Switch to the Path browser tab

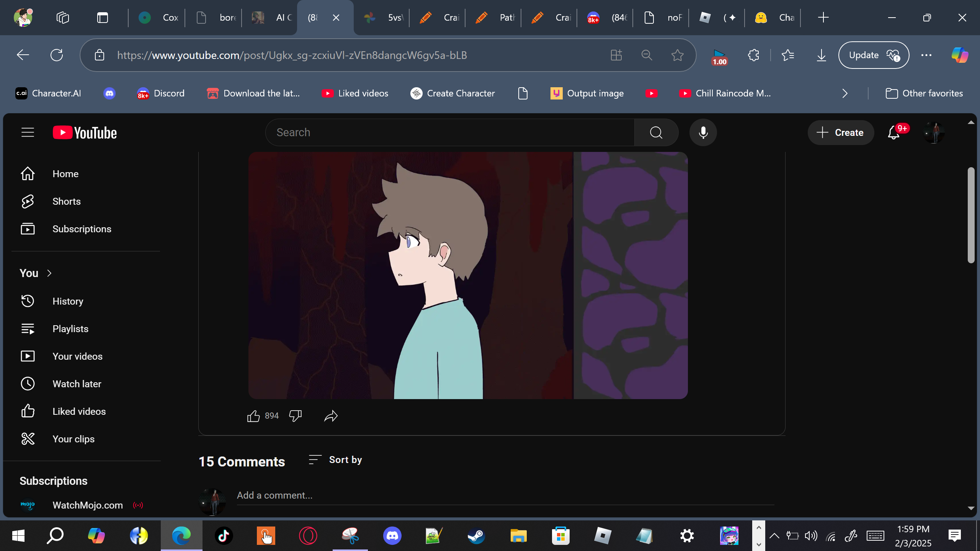495,18
